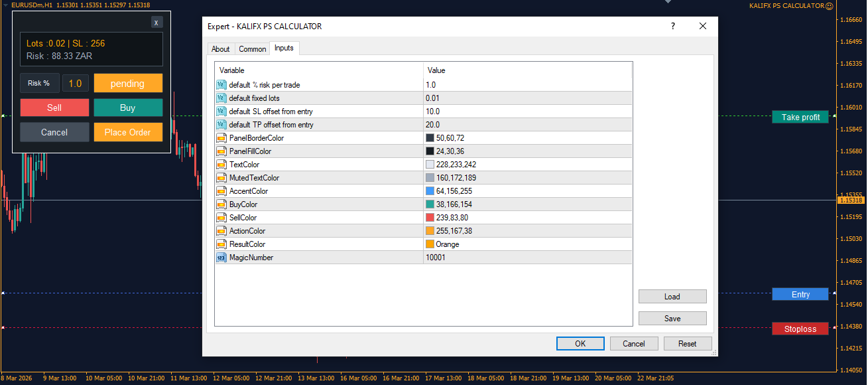Click the icon beside default % risk per trade
The image size is (868, 385).
tap(221, 84)
